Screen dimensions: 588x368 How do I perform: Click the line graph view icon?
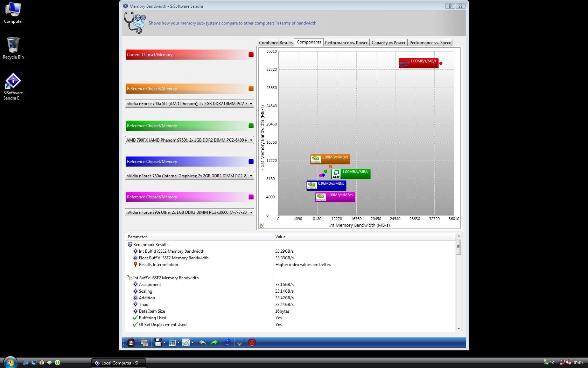(x=186, y=342)
